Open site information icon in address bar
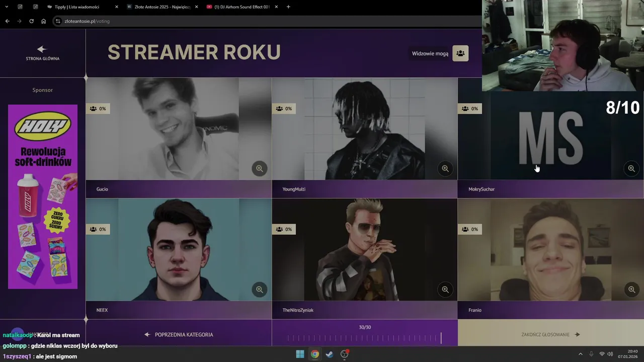This screenshot has width=644, height=362. click(58, 21)
